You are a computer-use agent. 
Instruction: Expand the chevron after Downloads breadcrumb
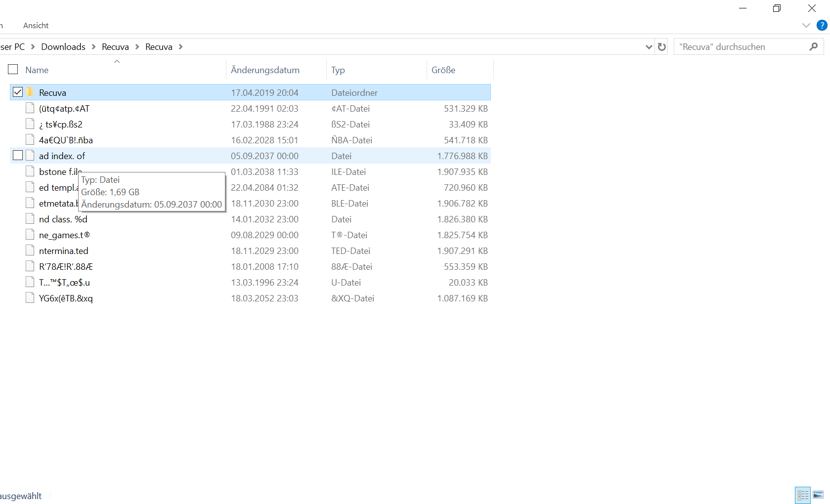[93, 47]
